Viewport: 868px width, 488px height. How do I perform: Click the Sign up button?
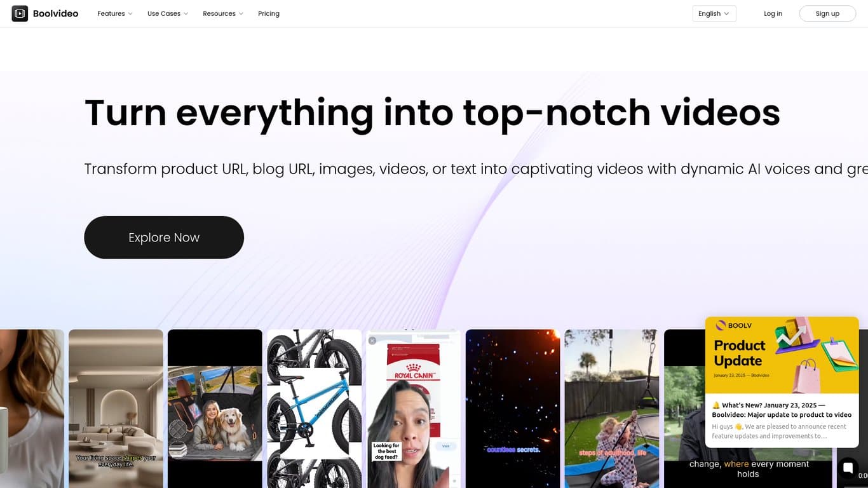827,13
